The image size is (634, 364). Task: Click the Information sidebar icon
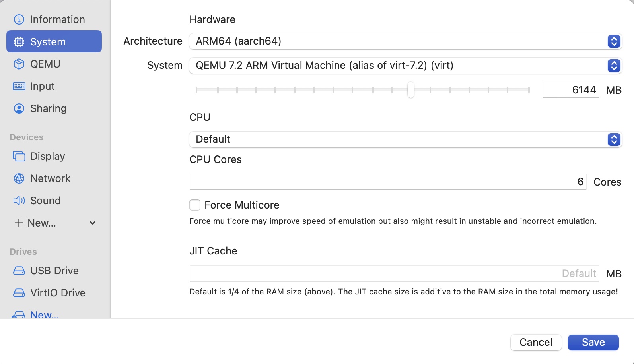19,19
